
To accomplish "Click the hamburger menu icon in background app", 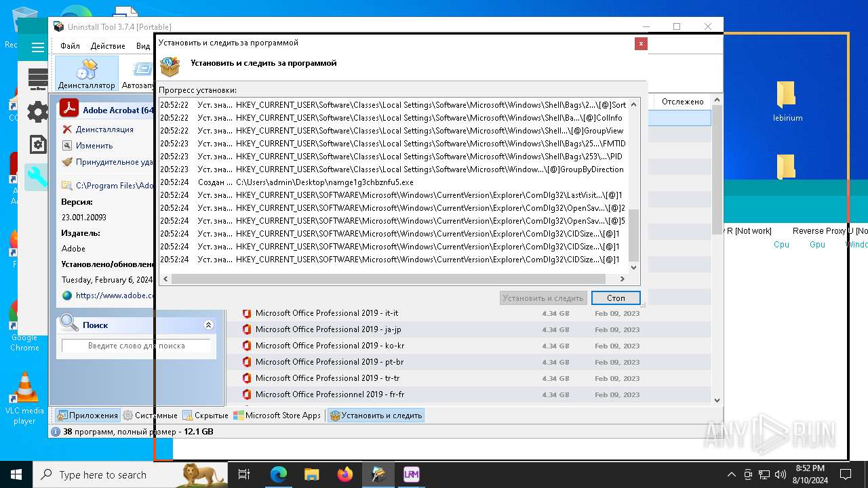I will 38,47.
